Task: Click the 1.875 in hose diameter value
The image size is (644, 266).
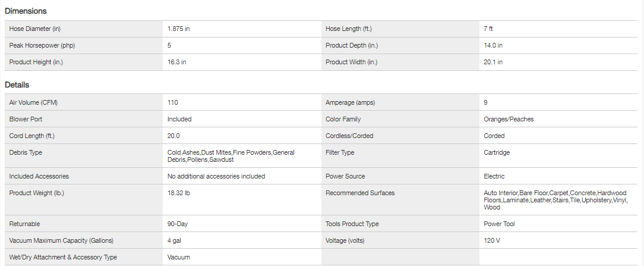Action: pos(179,29)
